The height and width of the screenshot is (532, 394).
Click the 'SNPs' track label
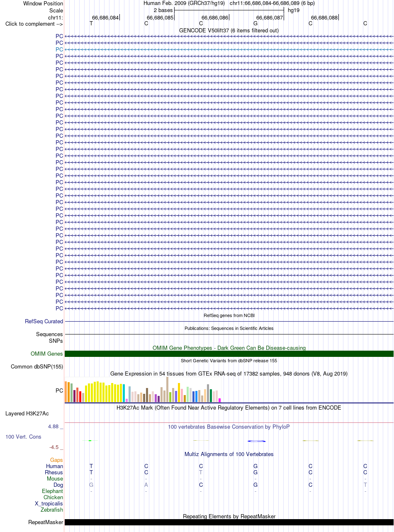point(56,341)
